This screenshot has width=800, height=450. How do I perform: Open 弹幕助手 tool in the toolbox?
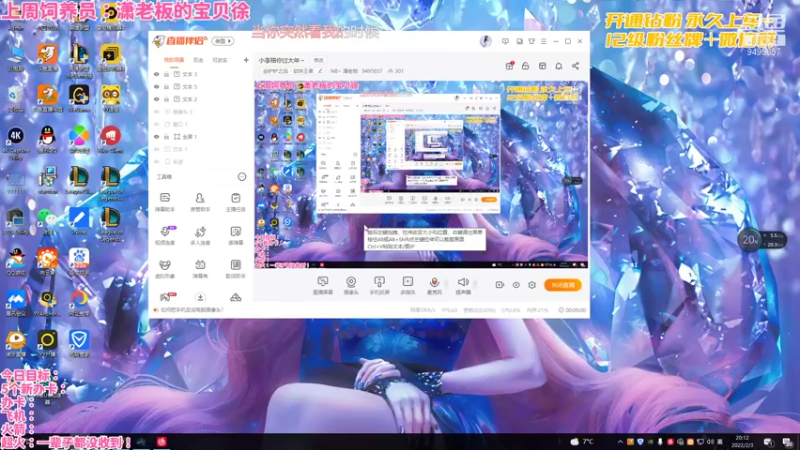(165, 202)
